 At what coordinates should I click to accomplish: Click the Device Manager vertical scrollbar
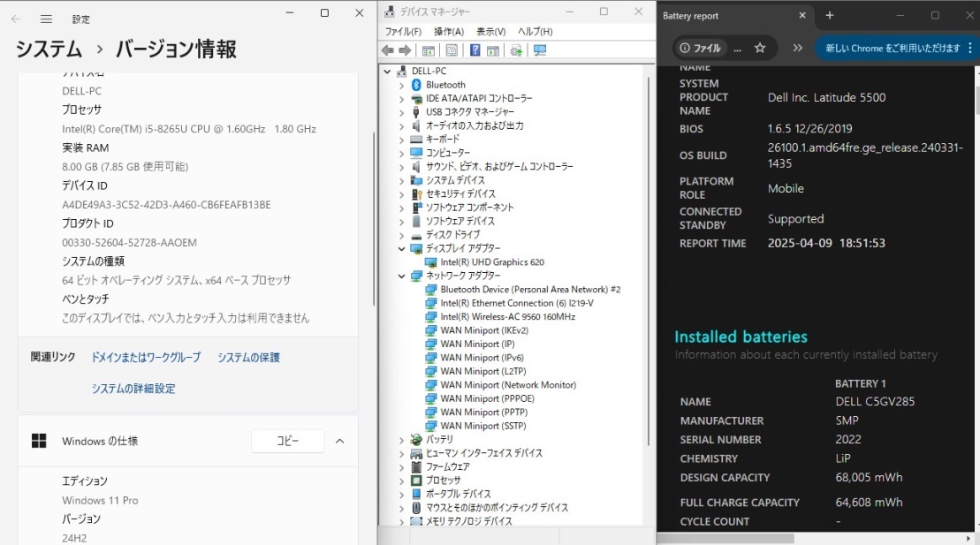(648, 260)
